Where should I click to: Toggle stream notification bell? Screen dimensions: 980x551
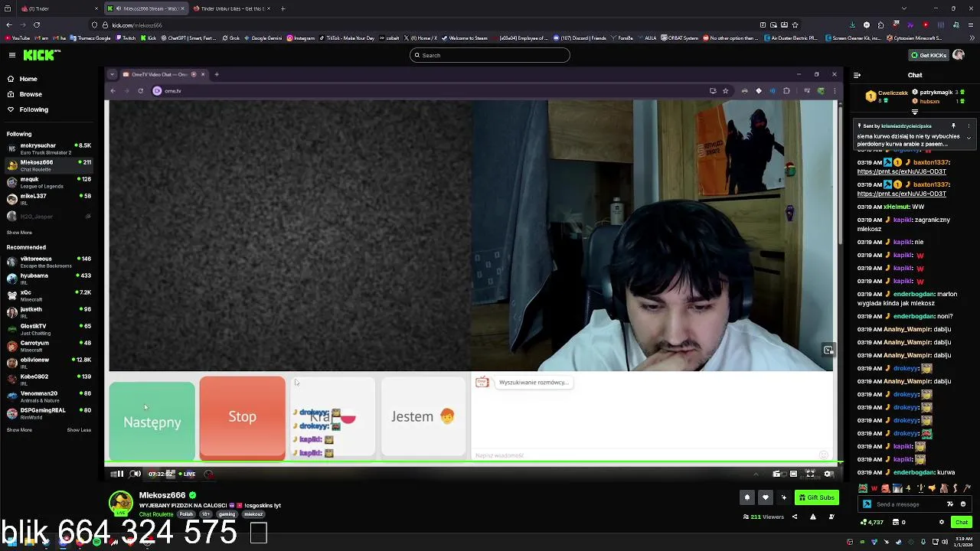click(747, 497)
